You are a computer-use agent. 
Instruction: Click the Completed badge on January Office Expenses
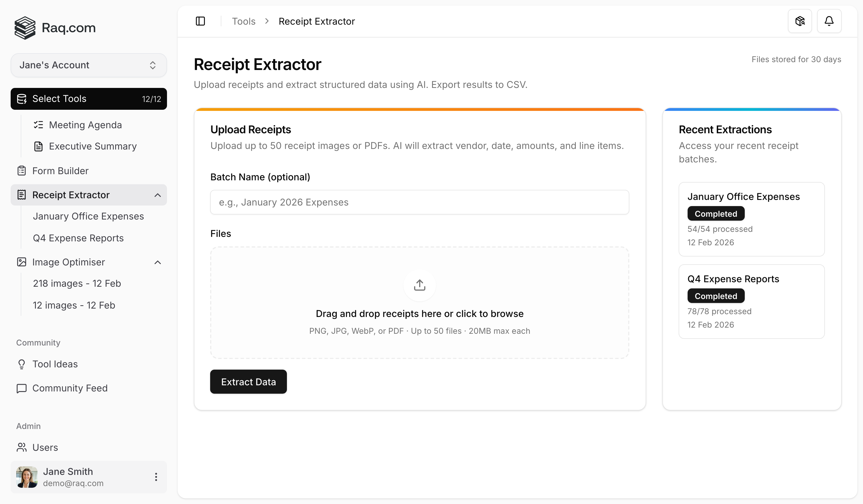coord(716,214)
